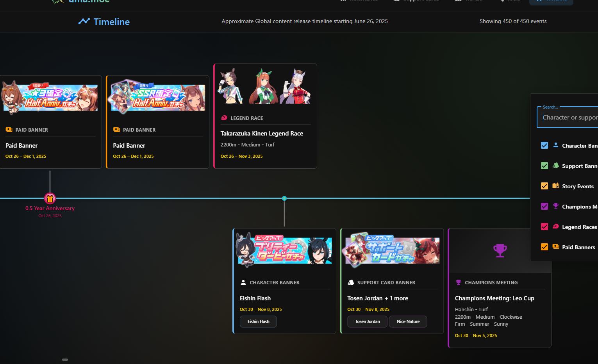
Task: Open the Eishin Flash character banner image
Action: click(x=285, y=250)
